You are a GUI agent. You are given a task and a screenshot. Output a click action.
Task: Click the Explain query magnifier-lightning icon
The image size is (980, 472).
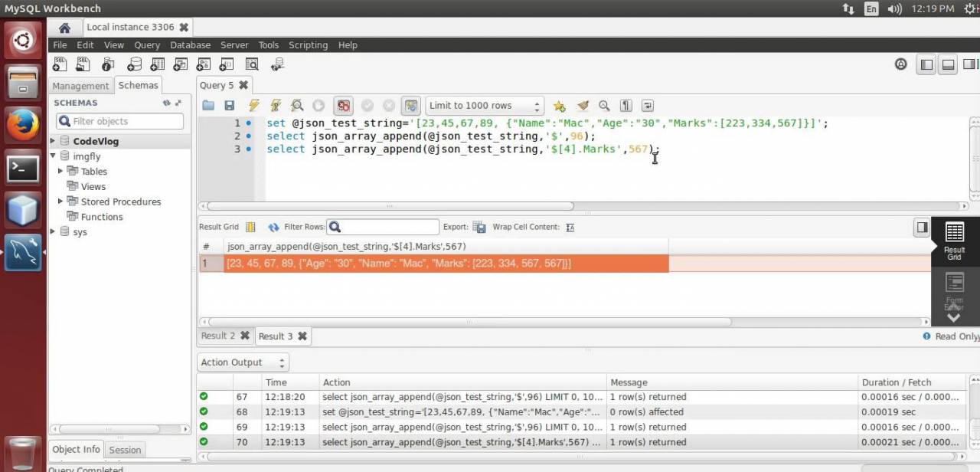tap(297, 106)
